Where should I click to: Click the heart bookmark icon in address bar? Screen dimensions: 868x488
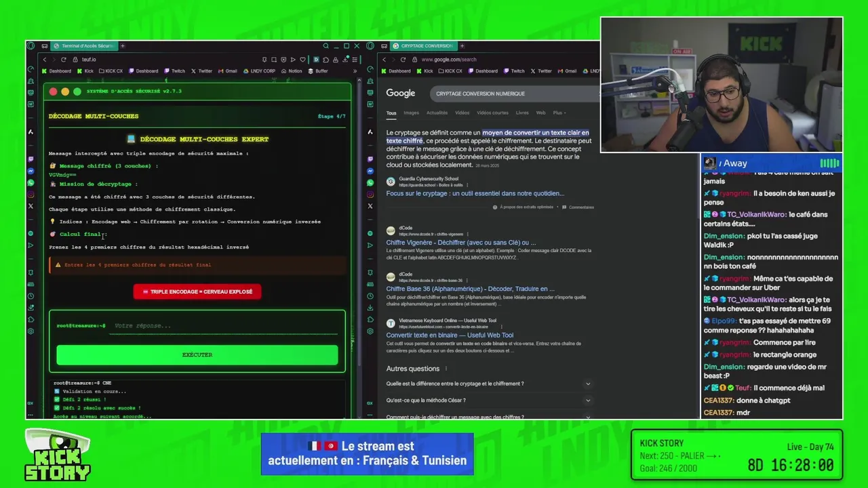[x=302, y=60]
